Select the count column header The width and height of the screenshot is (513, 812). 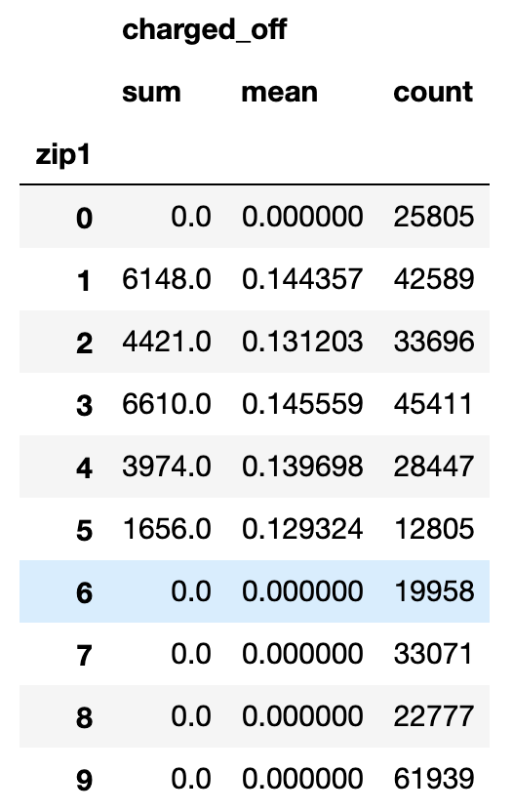point(433,92)
